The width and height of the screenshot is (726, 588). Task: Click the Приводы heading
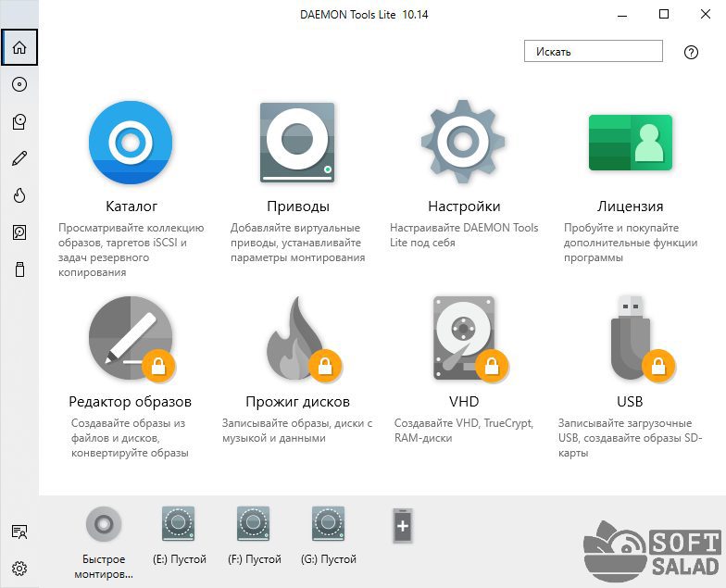point(298,206)
